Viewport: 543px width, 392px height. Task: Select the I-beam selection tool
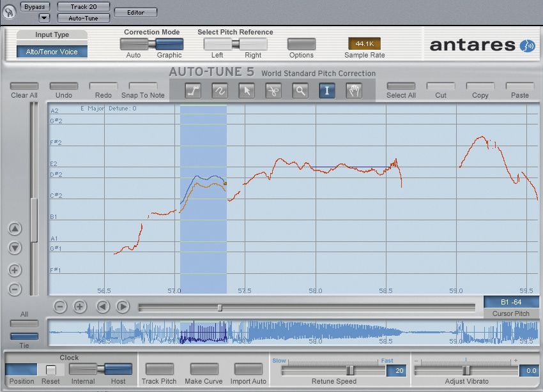(x=327, y=91)
